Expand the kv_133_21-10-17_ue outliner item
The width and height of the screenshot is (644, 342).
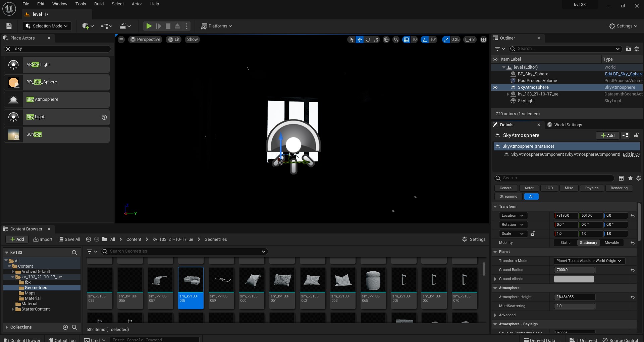pos(508,94)
